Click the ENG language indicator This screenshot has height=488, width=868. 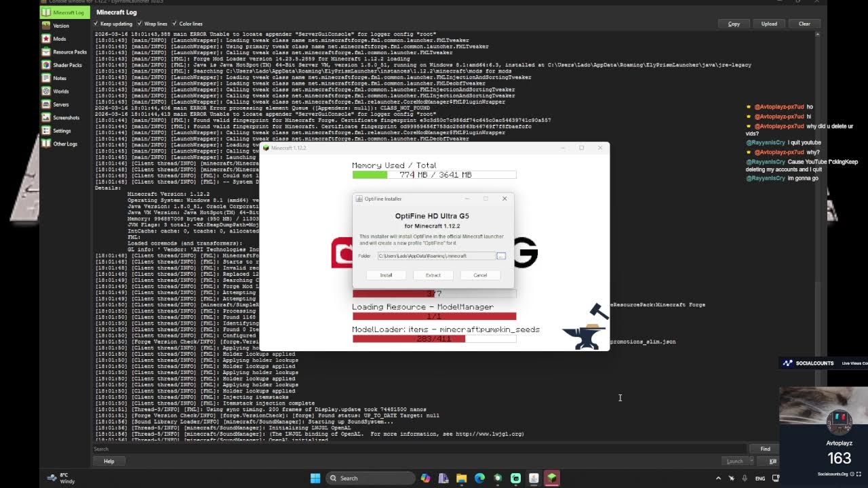pyautogui.click(x=760, y=478)
